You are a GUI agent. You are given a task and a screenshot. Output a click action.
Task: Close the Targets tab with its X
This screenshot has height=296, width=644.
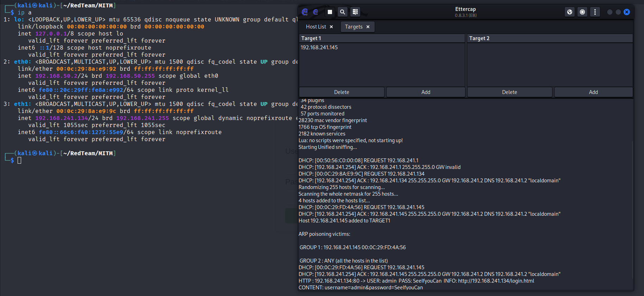[x=368, y=27]
